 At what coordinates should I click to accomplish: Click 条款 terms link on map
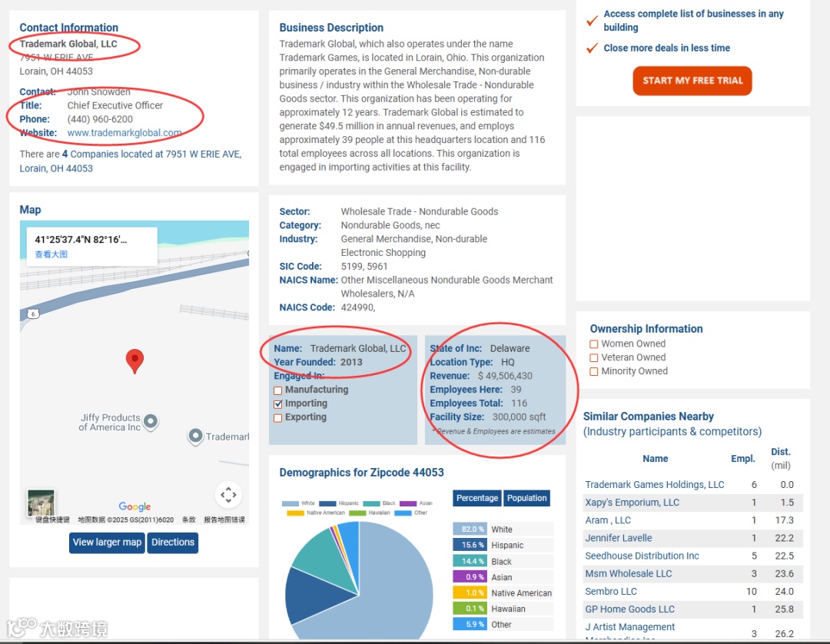coord(189,520)
